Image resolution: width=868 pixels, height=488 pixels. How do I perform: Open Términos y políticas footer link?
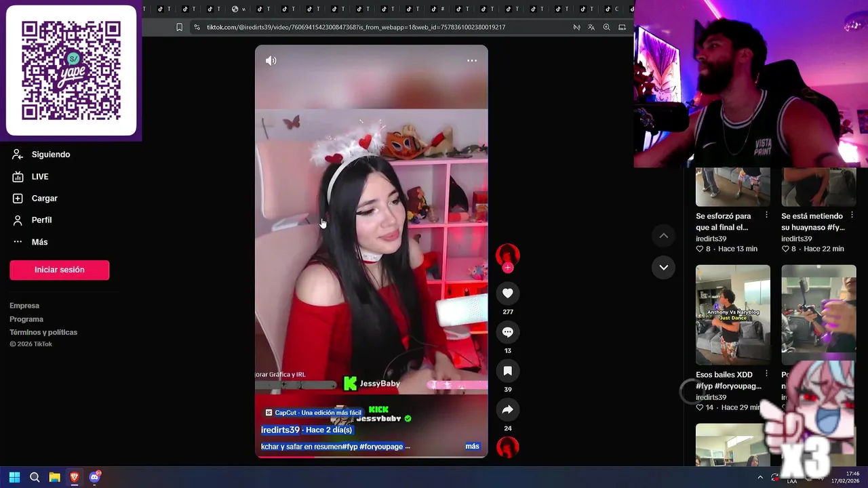click(43, 332)
